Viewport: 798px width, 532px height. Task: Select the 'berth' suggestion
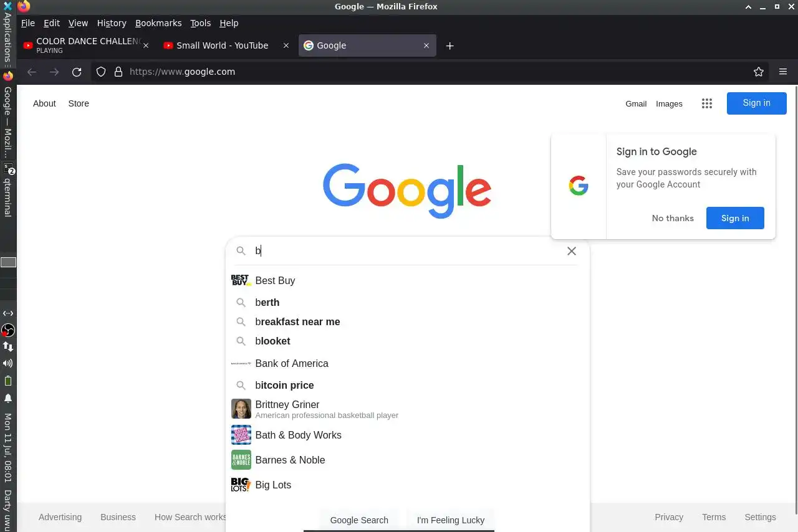[407, 302]
